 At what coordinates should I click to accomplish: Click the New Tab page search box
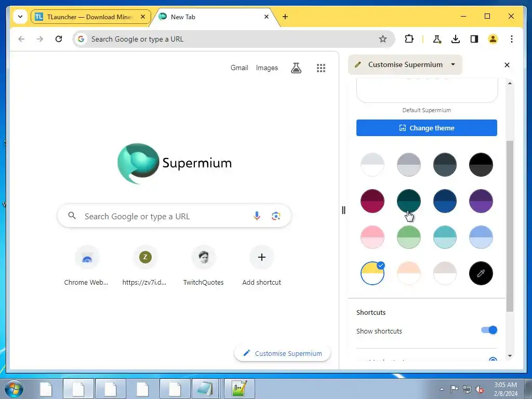[174, 216]
